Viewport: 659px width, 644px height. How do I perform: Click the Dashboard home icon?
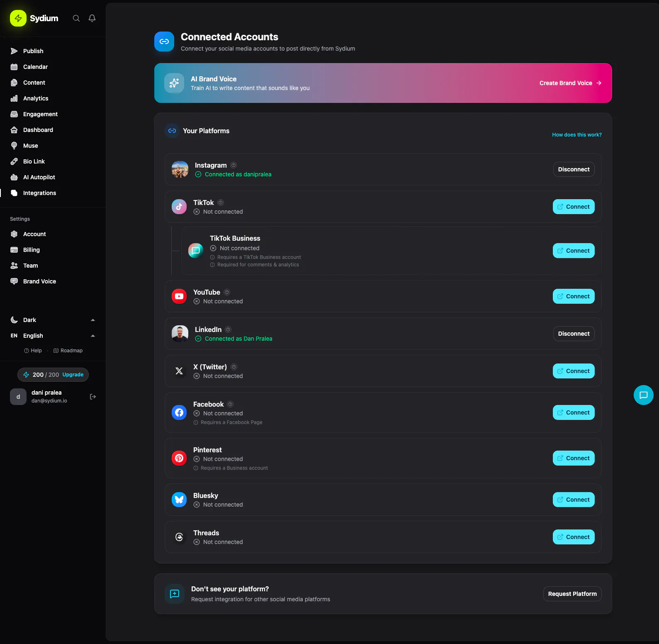[14, 130]
